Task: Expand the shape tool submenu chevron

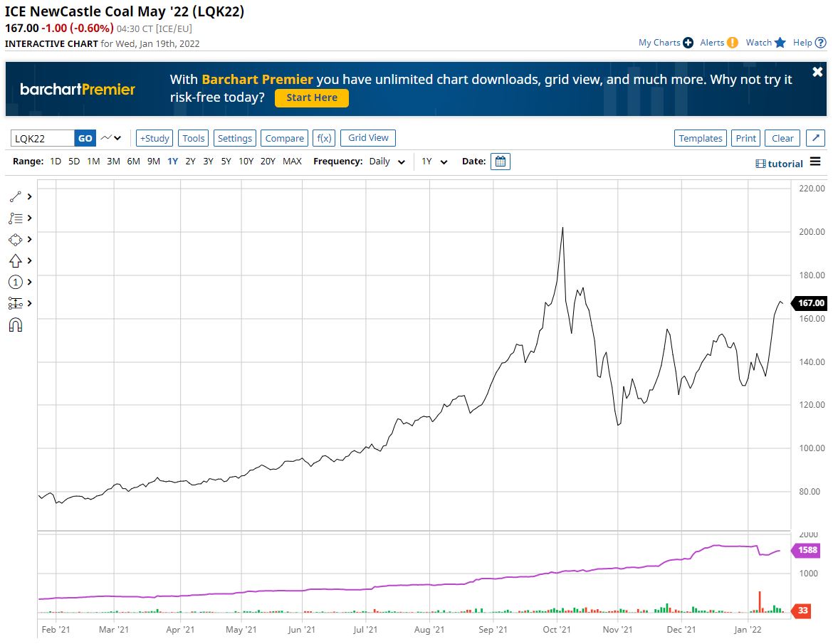Action: pyautogui.click(x=29, y=240)
